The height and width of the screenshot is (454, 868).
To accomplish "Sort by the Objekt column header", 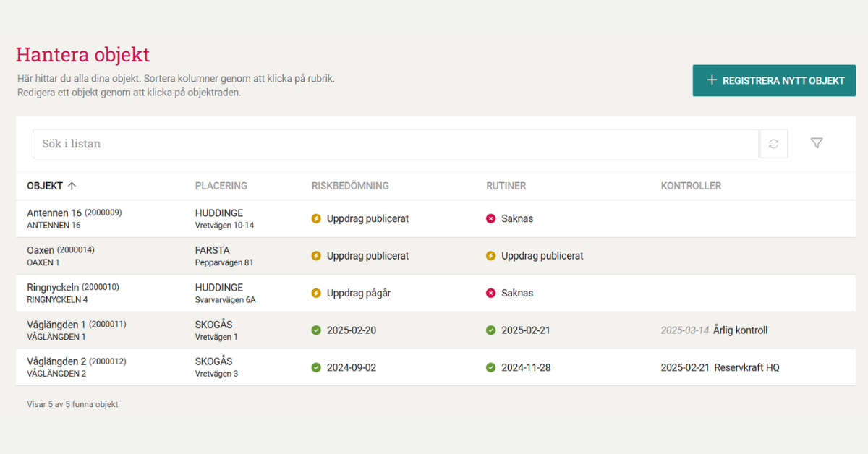I will (x=45, y=186).
